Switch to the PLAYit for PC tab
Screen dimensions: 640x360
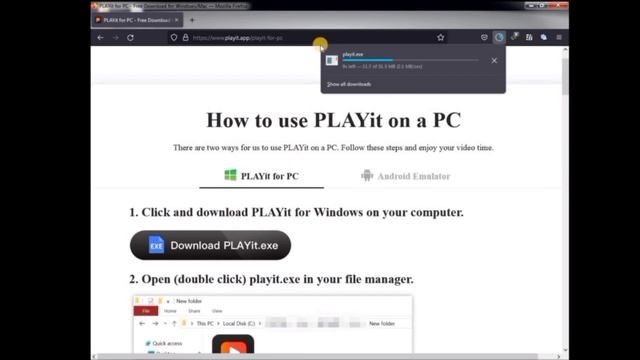[x=262, y=176]
